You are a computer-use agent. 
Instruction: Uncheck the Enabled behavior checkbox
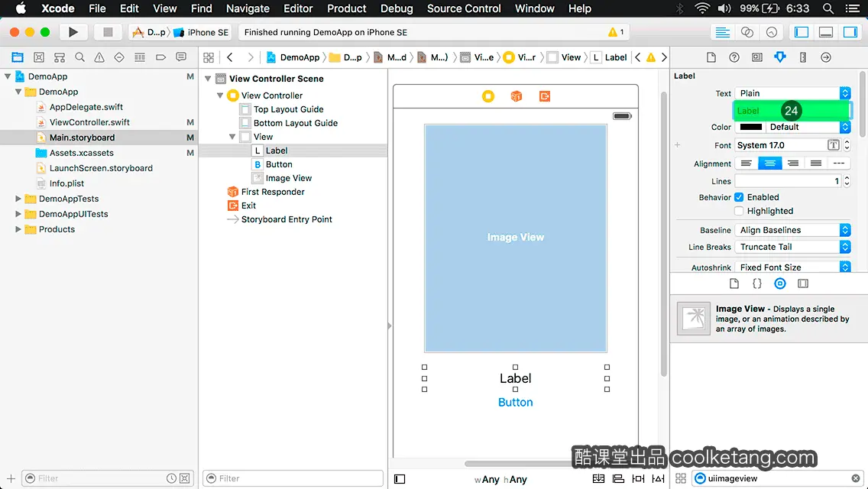pos(739,197)
